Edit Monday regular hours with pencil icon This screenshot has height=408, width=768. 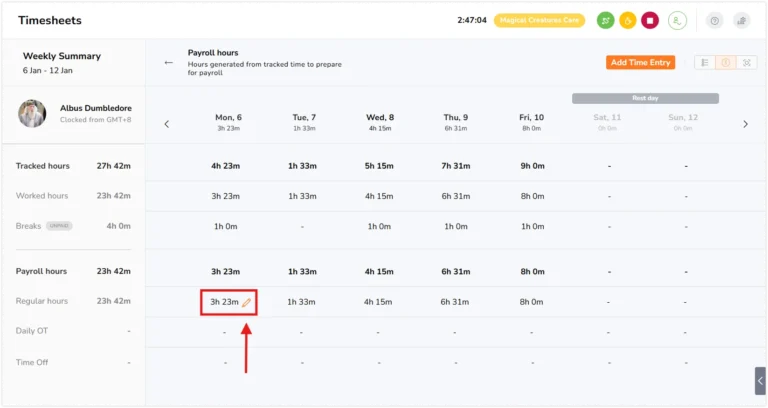coord(246,303)
